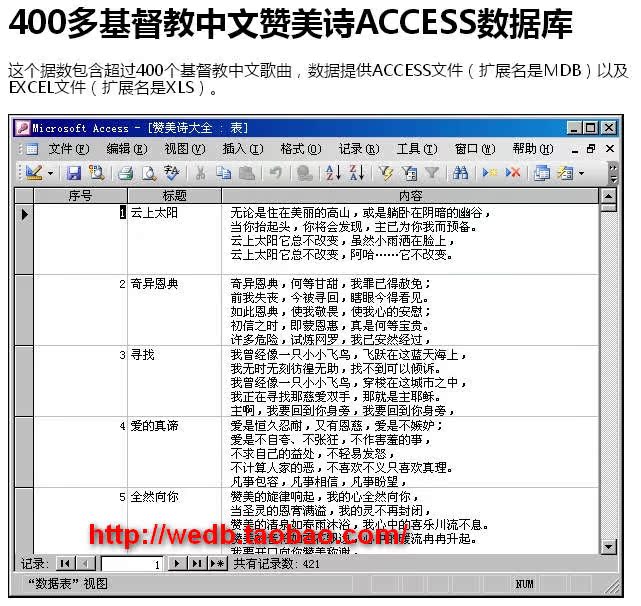The height and width of the screenshot is (606, 641).
Task: Click the Sort Descending Z-A icon
Action: coord(357,173)
